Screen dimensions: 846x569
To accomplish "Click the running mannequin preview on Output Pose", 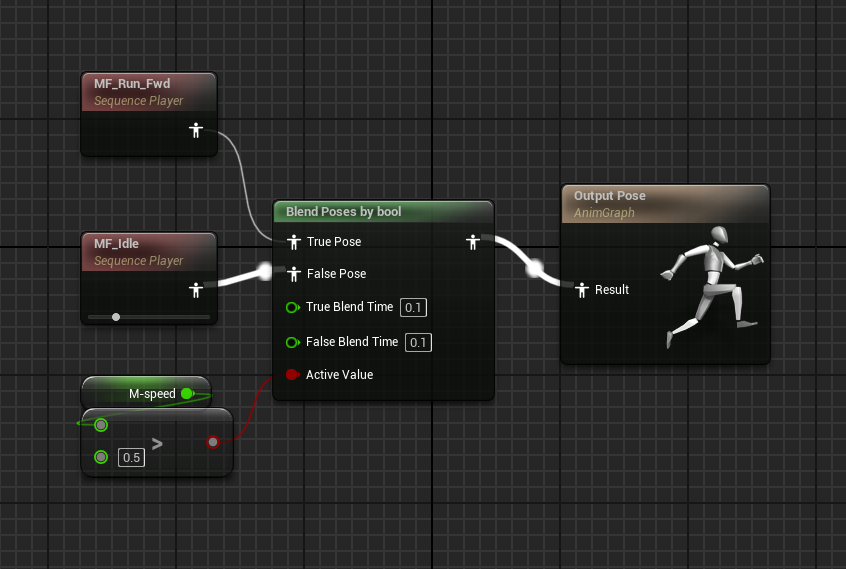I will [x=711, y=286].
